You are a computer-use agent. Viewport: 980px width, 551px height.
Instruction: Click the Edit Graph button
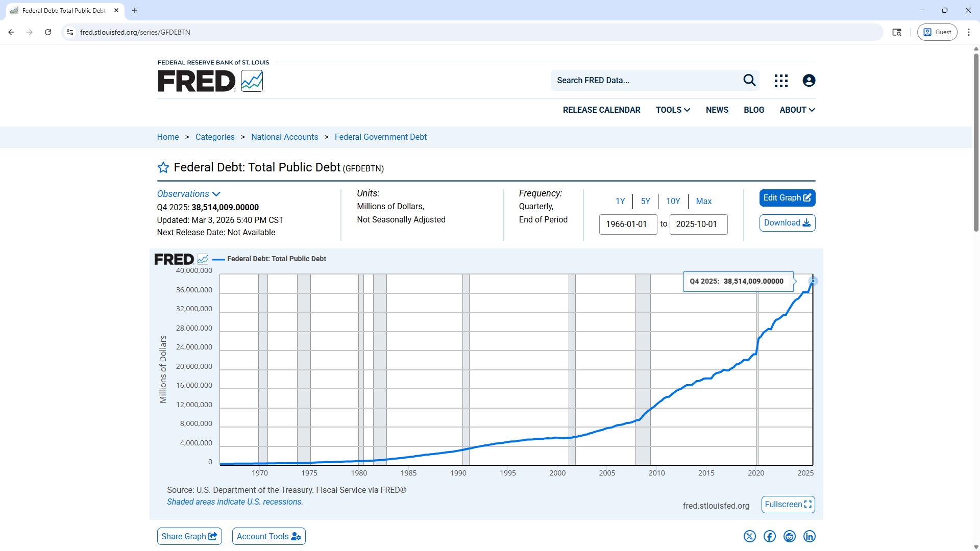[x=787, y=198]
